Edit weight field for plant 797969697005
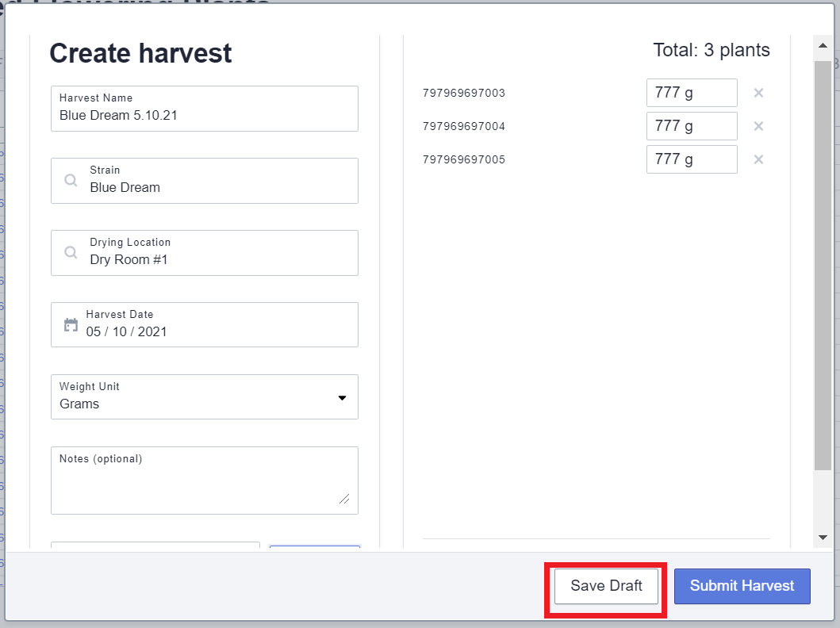The height and width of the screenshot is (628, 840). pyautogui.click(x=691, y=159)
